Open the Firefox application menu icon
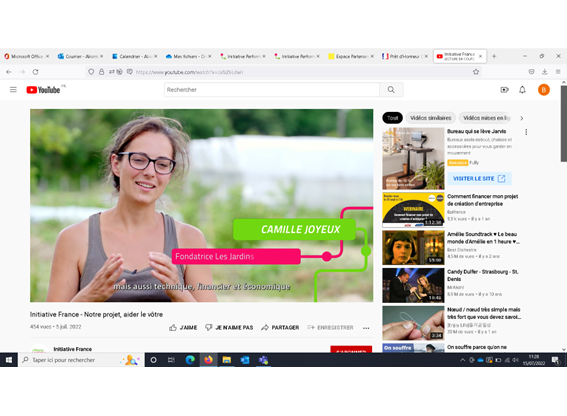Viewport: 567px width, 416px height. 558,72
